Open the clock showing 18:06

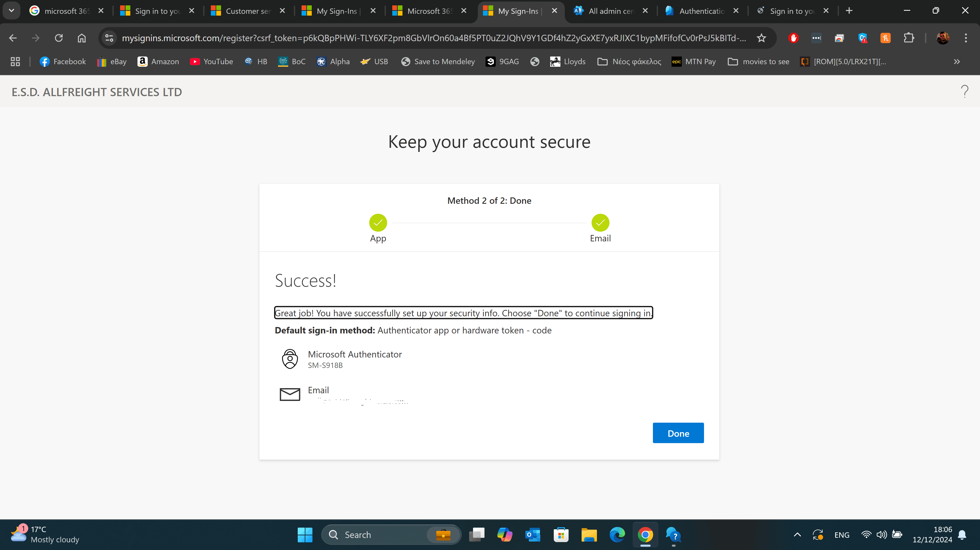tap(932, 534)
